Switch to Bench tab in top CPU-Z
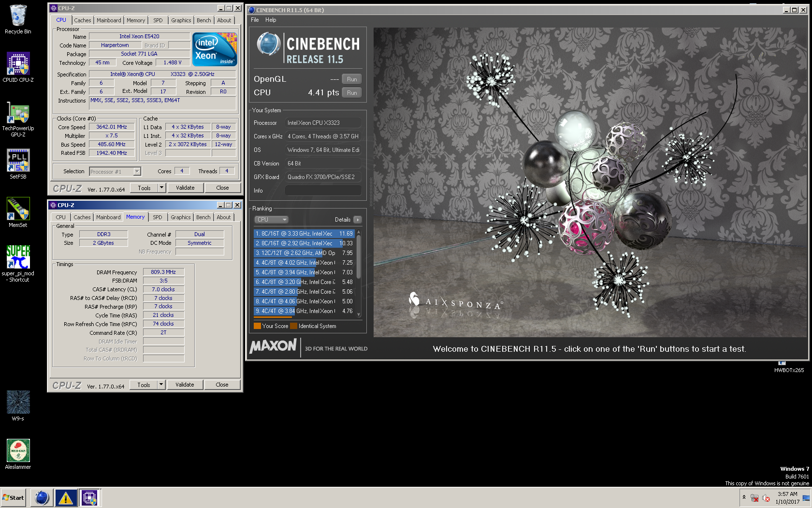 click(204, 20)
